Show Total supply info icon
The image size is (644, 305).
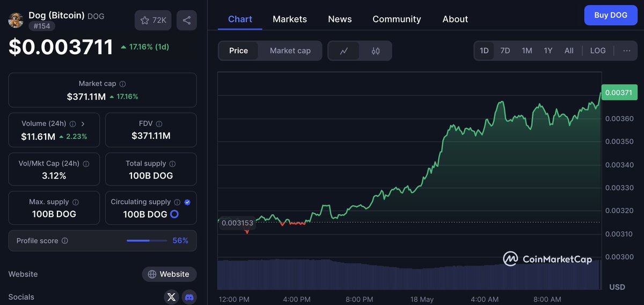point(172,163)
